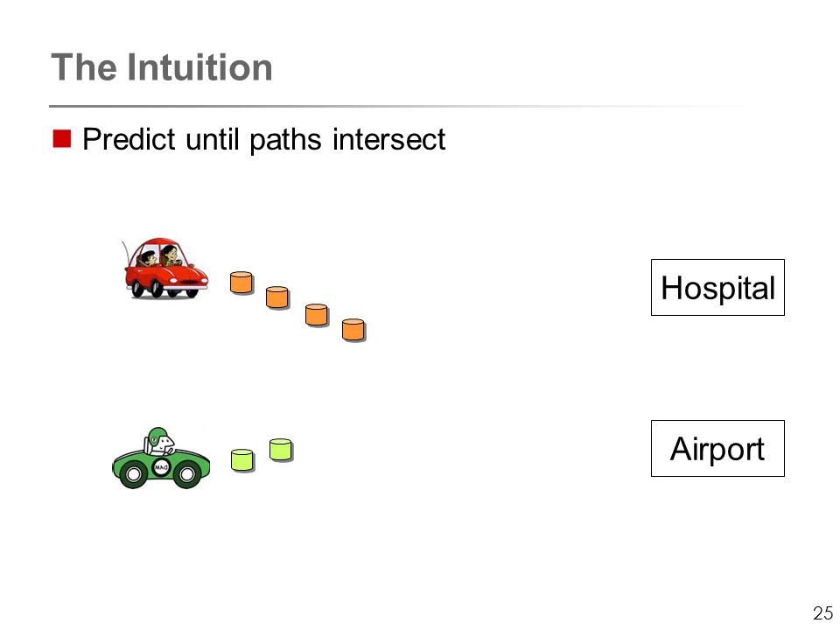Image resolution: width=840 pixels, height=630 pixels.
Task: Click the orange cylinder nearest the red car
Action: (241, 283)
